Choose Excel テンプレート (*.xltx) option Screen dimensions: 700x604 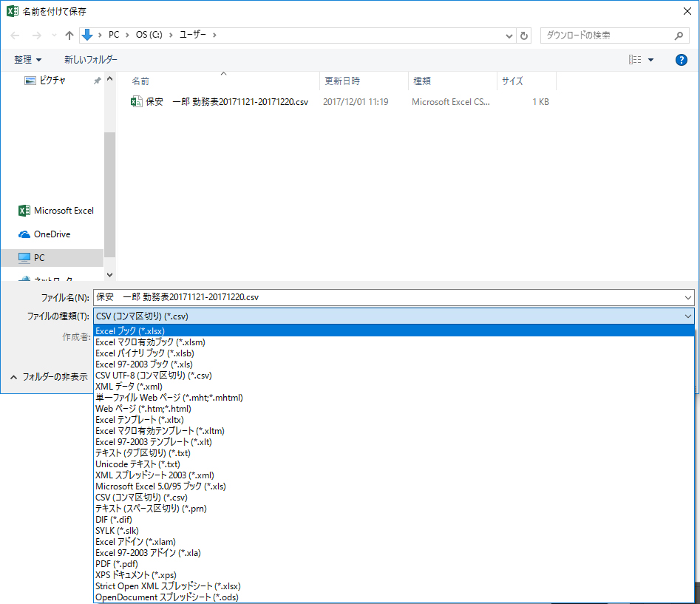pos(394,420)
